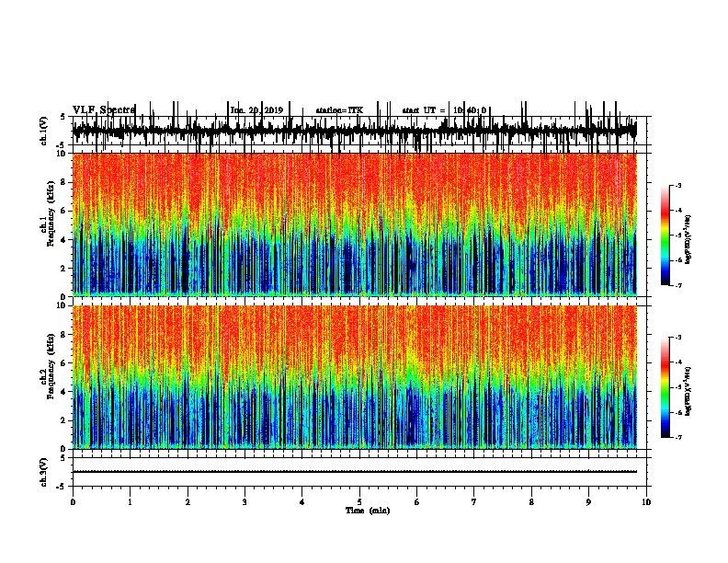This screenshot has height=563, width=728.
Task: Click the time axis tick label "10"
Action: [x=646, y=502]
